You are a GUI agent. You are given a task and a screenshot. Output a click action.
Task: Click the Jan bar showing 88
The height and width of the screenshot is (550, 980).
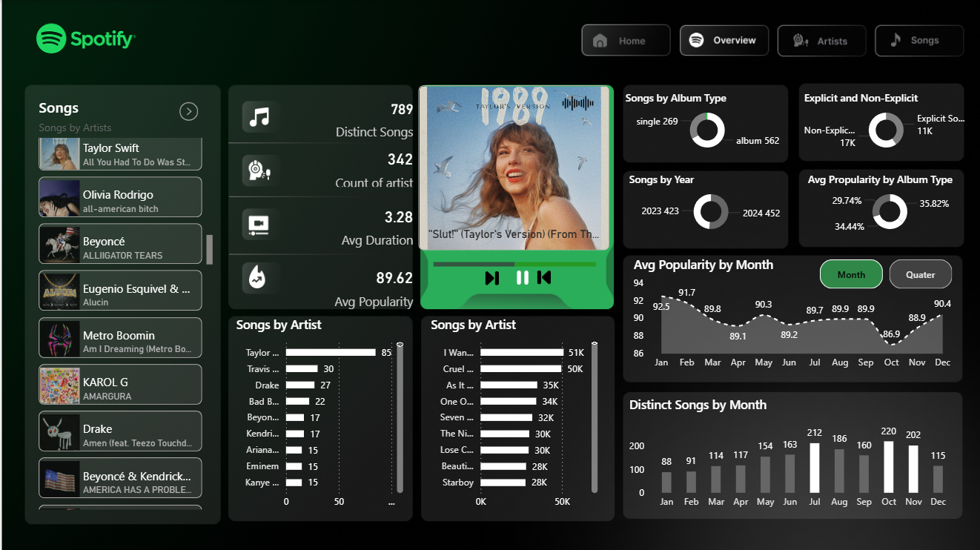tap(666, 483)
